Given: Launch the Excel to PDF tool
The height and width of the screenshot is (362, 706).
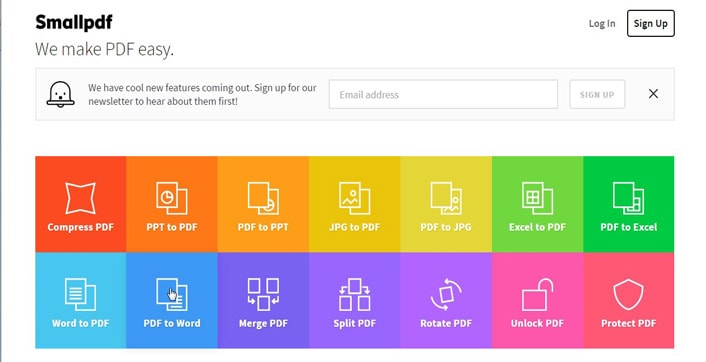Looking at the screenshot, I should [x=538, y=204].
